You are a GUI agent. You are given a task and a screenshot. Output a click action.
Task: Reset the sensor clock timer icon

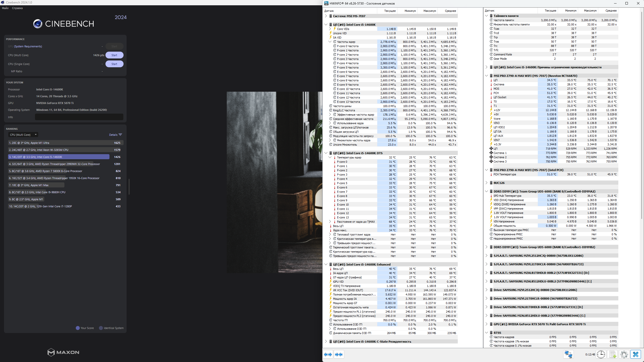(x=601, y=354)
